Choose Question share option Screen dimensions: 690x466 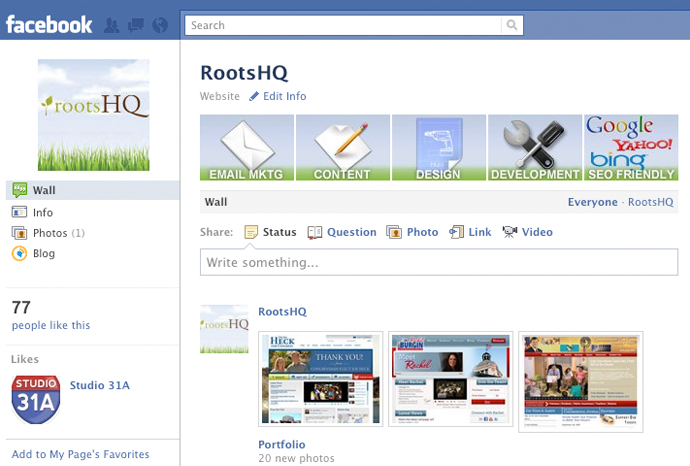(x=352, y=232)
